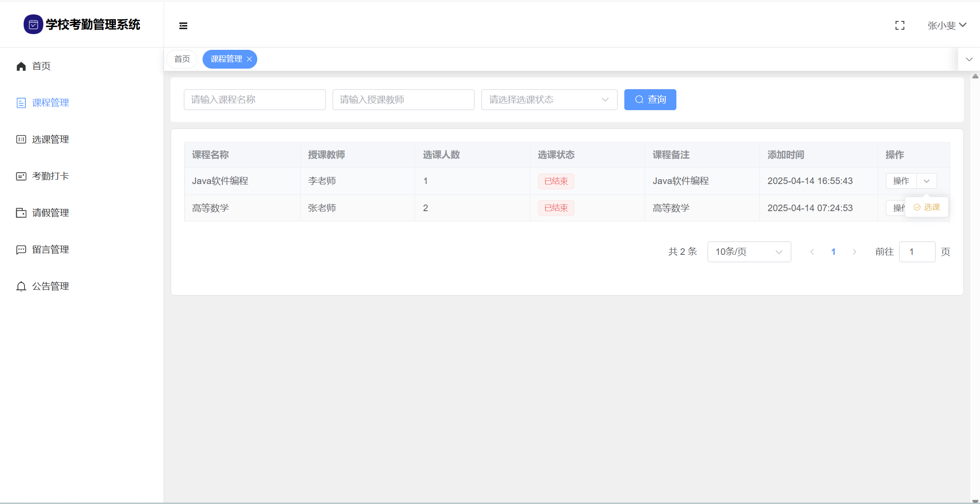980x504 pixels.
Task: Click the 选课管理 sidebar icon
Action: (21, 139)
